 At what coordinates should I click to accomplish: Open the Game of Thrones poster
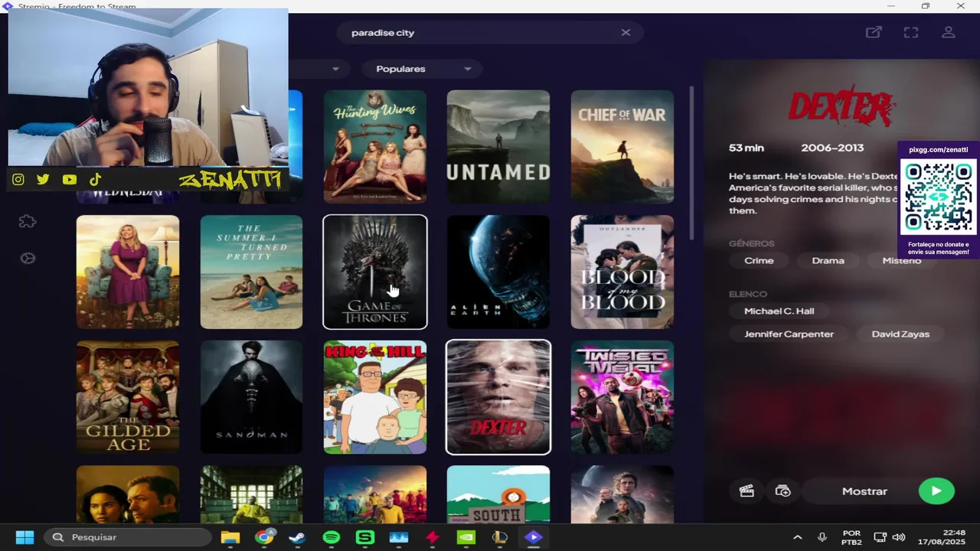(x=375, y=272)
